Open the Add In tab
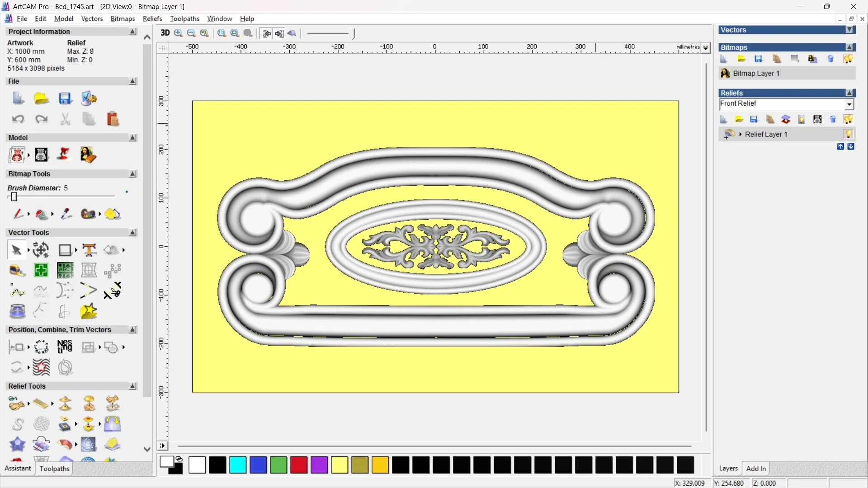Viewport: 868px width, 488px height. tap(756, 469)
